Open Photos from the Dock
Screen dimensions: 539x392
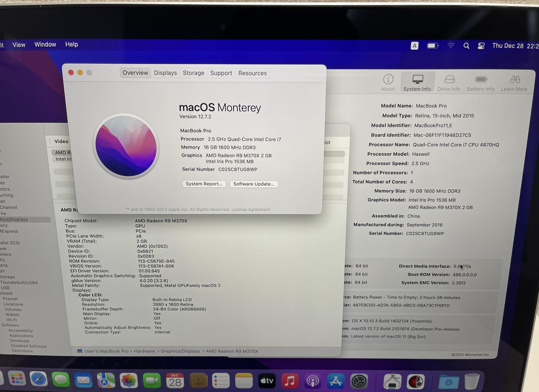(x=129, y=381)
